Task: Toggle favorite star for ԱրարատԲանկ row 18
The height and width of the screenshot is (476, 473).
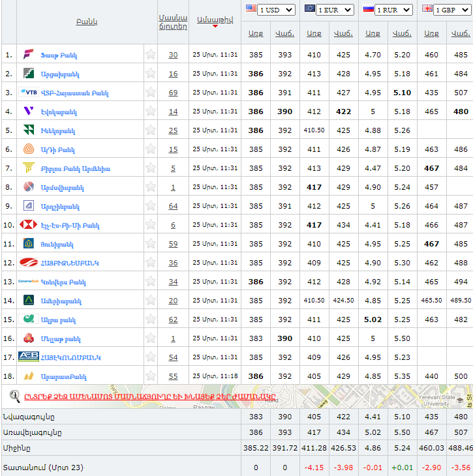Action: tap(150, 376)
